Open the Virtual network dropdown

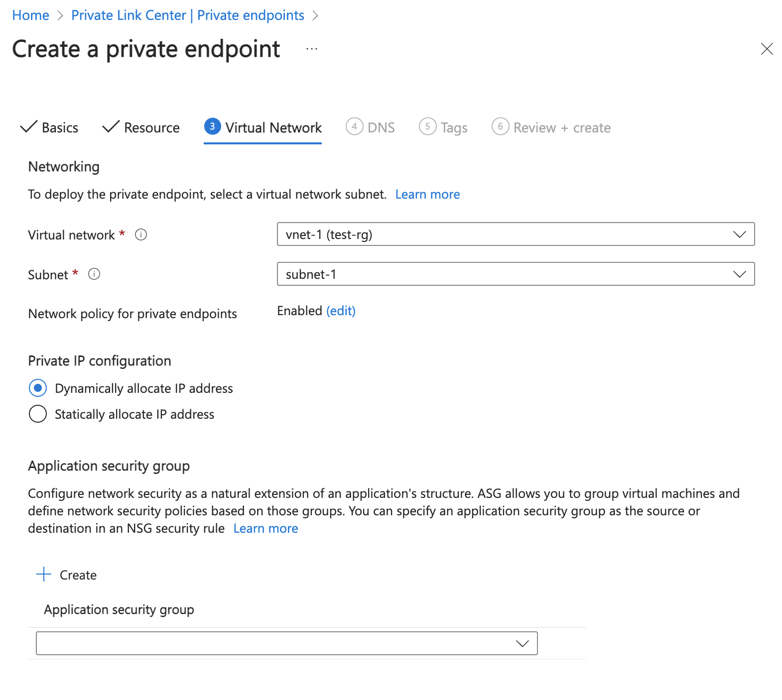(x=739, y=234)
